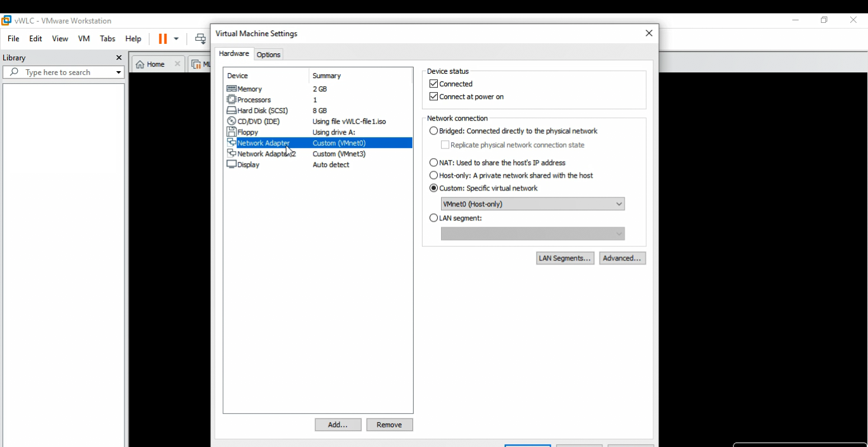Select the Host-only radio option
This screenshot has height=447, width=868.
coord(433,175)
